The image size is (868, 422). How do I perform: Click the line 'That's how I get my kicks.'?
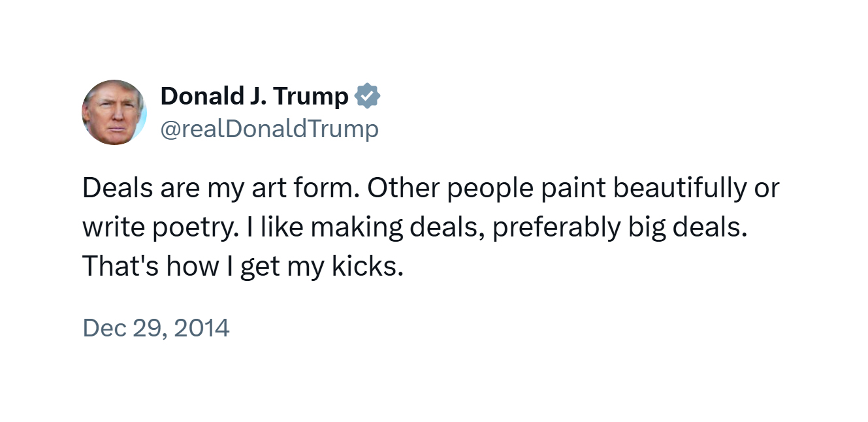point(243,267)
